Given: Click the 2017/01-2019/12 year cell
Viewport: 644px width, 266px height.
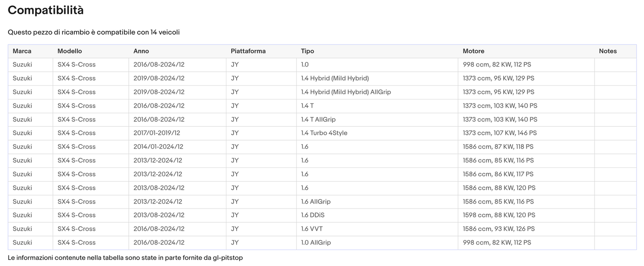Looking at the screenshot, I should point(157,133).
